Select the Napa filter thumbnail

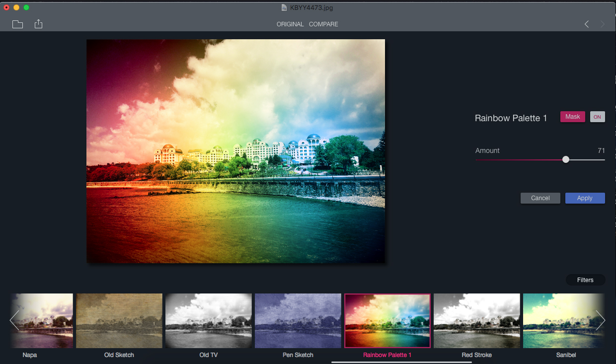[x=42, y=320]
